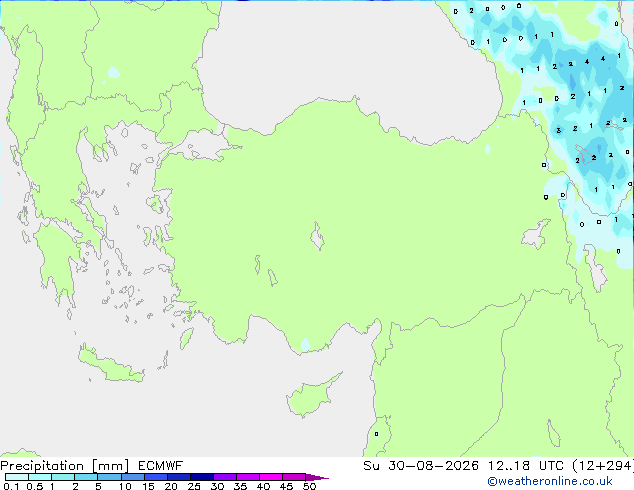Select the 5 mm legend color swatch
The width and height of the screenshot is (634, 490).
click(109, 477)
